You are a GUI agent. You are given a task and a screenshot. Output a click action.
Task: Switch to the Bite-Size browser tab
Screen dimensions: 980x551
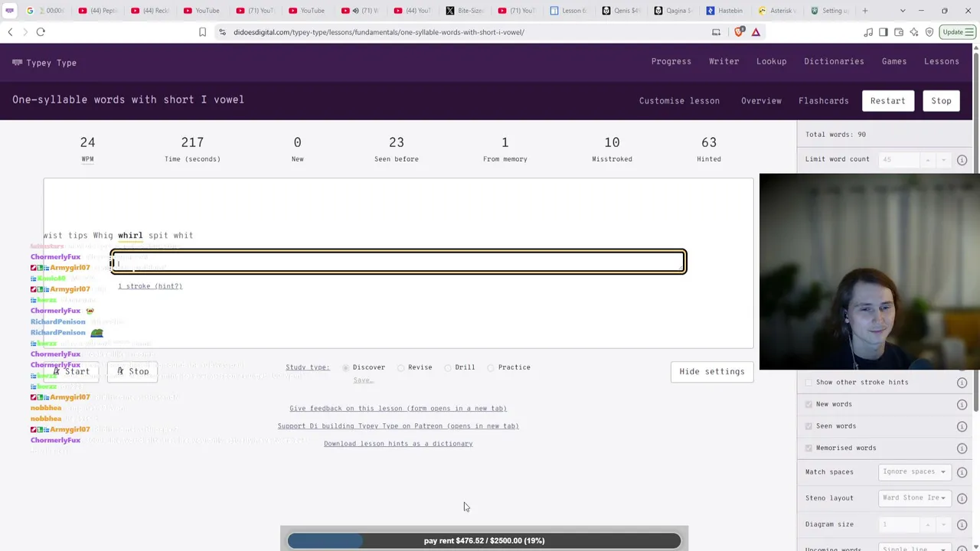pyautogui.click(x=465, y=11)
